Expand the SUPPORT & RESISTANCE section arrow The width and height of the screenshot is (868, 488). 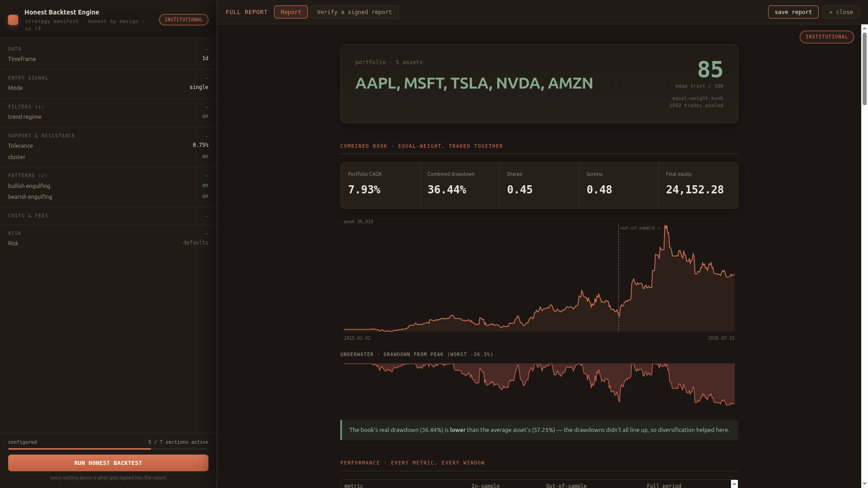(x=207, y=136)
